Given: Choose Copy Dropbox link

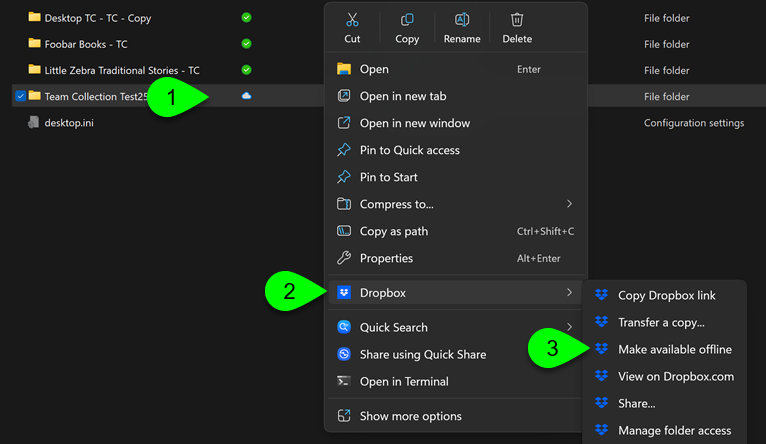Looking at the screenshot, I should click(666, 295).
